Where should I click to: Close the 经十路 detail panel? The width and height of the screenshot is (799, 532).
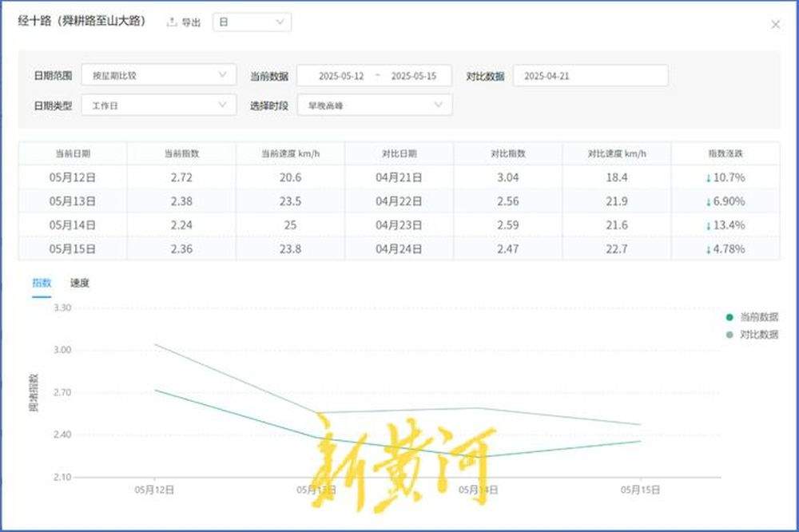point(776,23)
